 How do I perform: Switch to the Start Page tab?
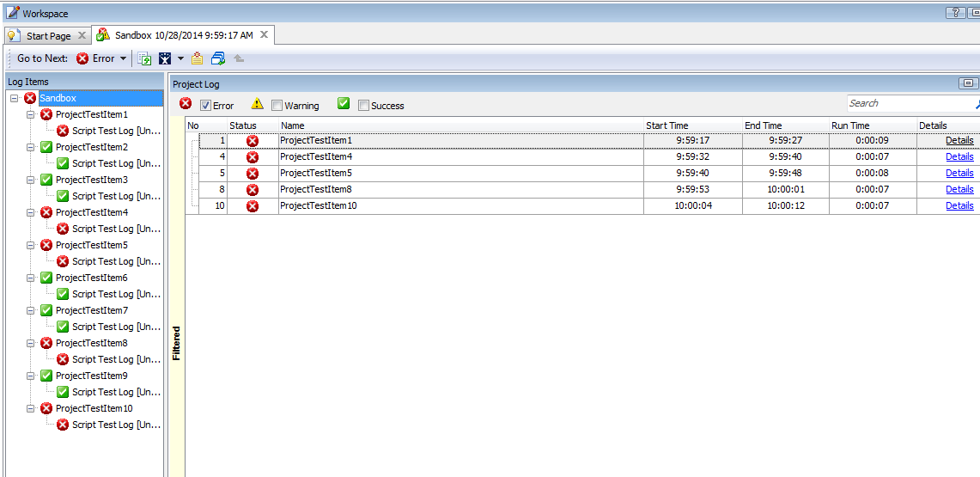coord(48,36)
